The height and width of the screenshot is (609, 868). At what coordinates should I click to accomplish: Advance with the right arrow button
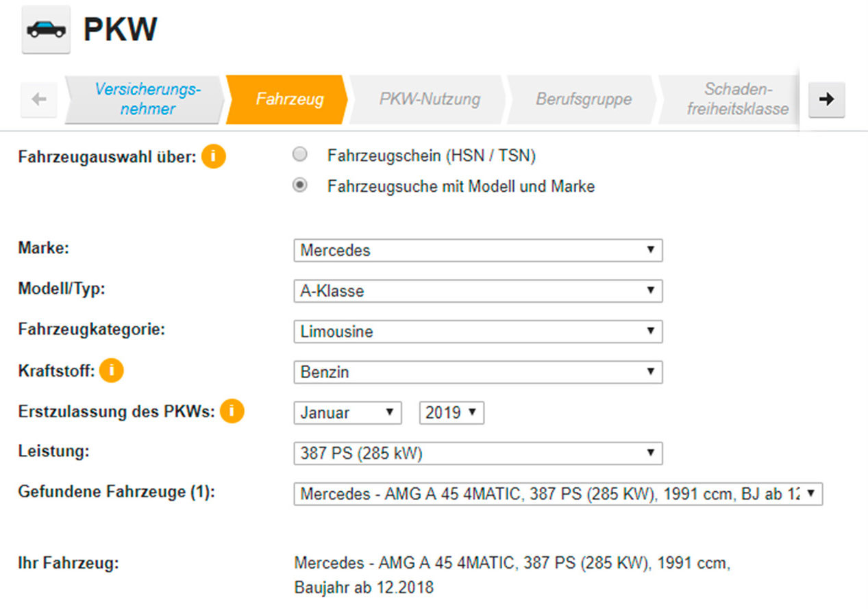pos(827,100)
